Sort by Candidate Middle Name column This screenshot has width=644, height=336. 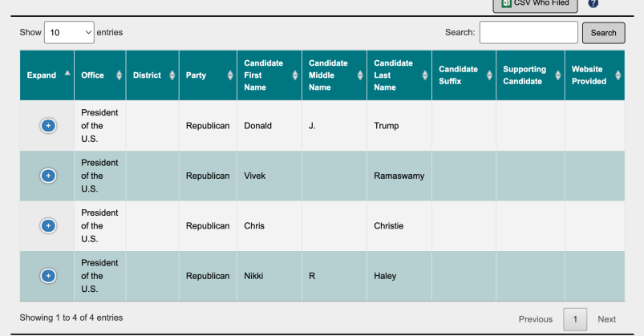pos(334,75)
